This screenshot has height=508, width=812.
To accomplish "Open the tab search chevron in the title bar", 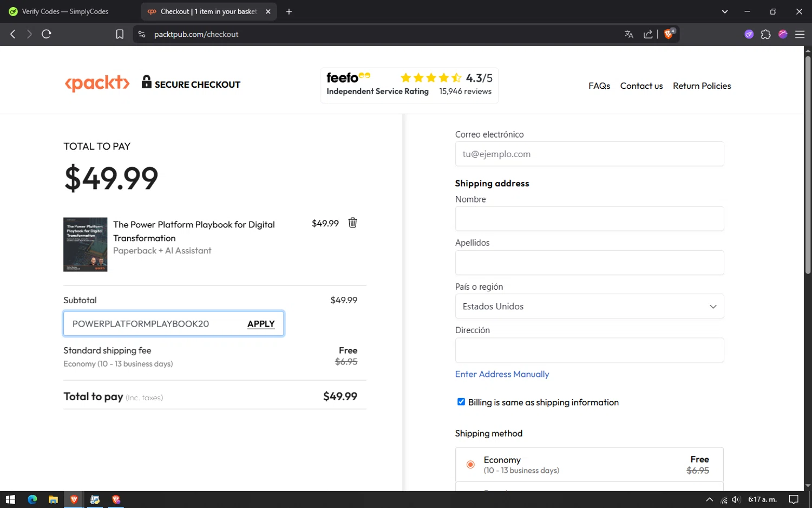I will 724,11.
